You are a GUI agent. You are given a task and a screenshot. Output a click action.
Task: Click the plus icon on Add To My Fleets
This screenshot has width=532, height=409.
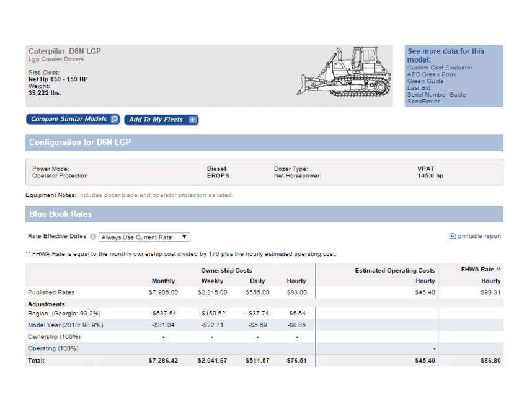pyautogui.click(x=192, y=120)
